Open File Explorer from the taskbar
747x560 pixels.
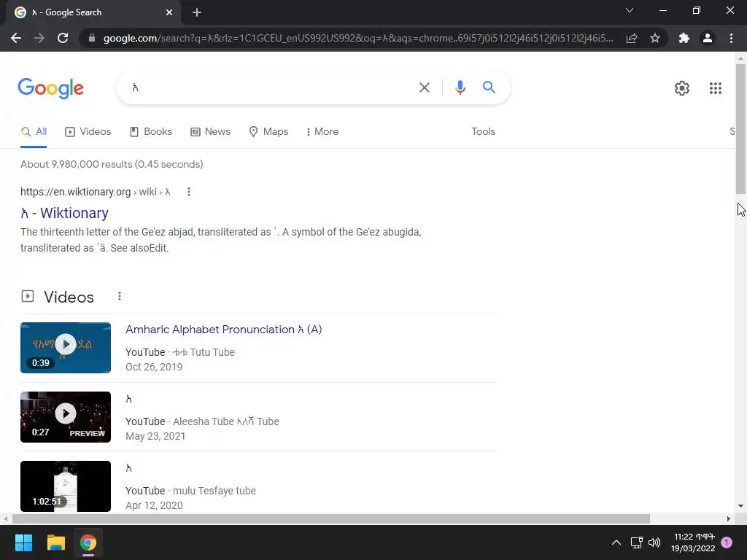(55, 542)
